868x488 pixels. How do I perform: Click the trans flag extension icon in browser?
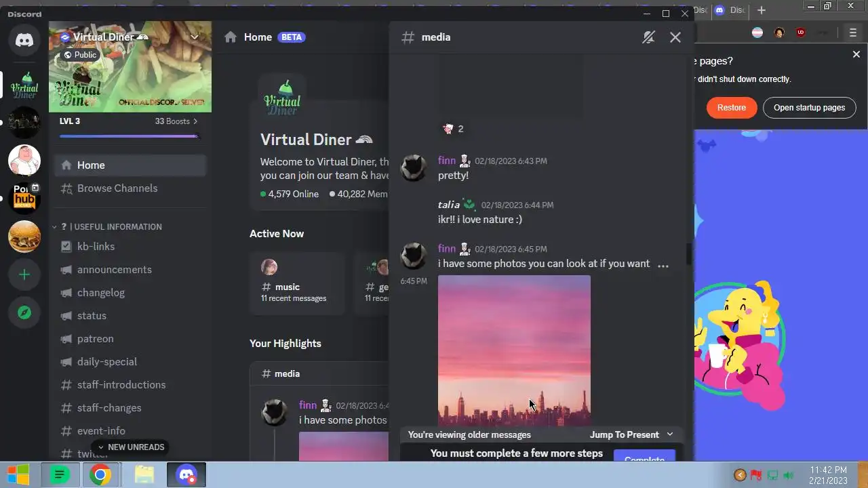point(757,32)
